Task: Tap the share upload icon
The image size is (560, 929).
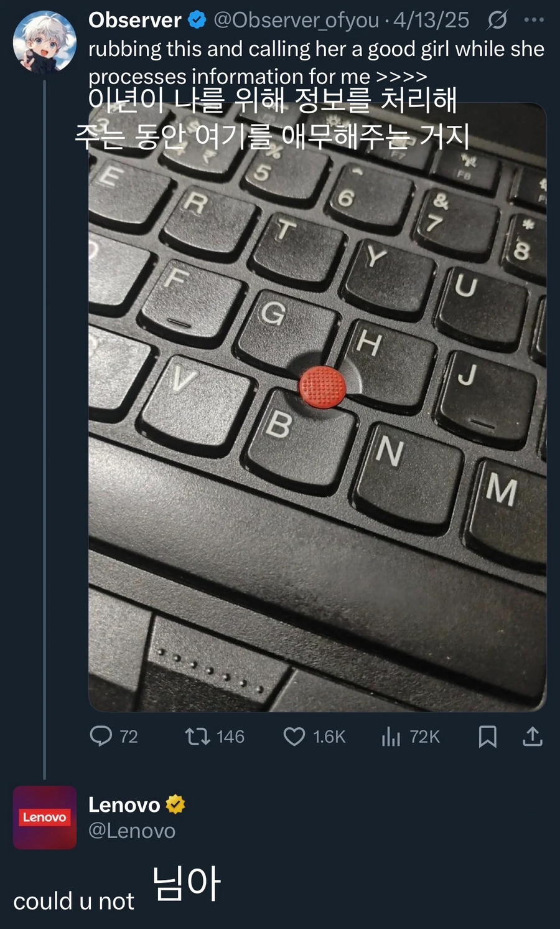Action: (533, 737)
